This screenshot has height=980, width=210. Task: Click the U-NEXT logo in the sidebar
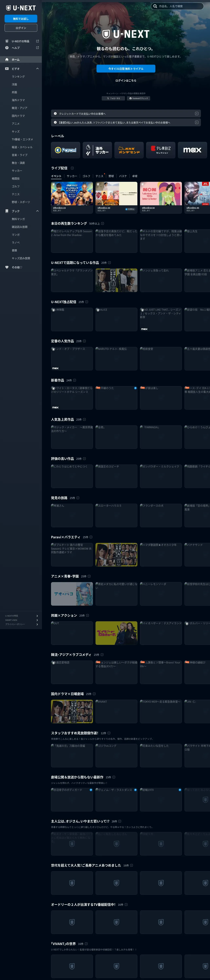[x=21, y=8]
